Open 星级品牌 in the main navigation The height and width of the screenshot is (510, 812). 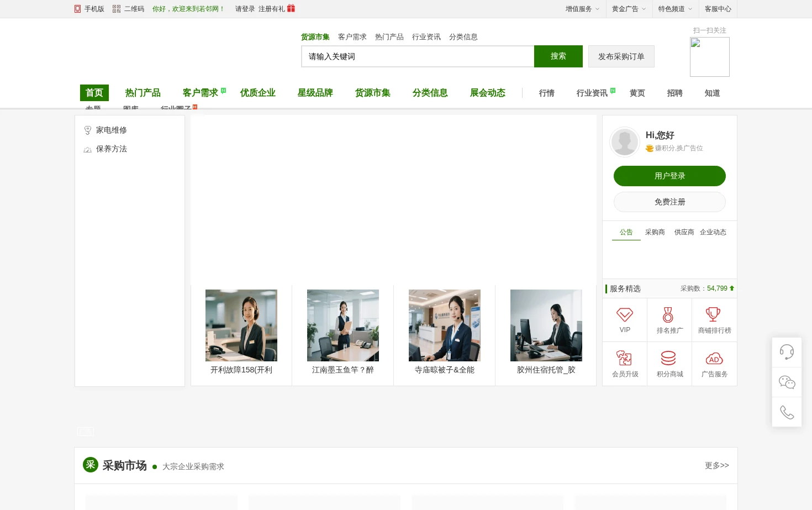click(315, 93)
